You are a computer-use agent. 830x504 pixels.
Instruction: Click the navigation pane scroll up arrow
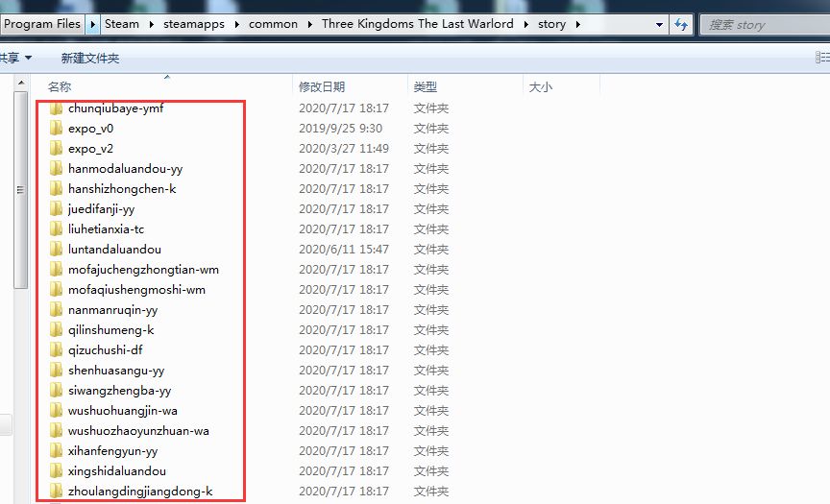point(20,83)
